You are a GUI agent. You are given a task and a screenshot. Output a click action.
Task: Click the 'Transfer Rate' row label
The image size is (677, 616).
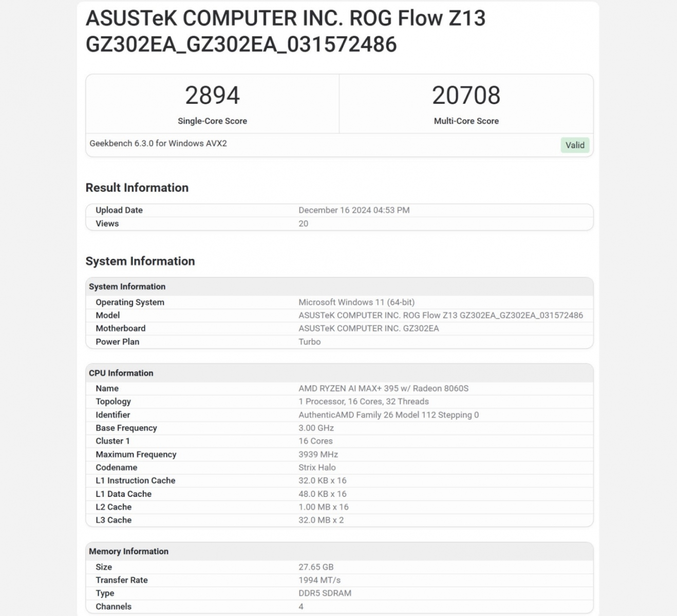point(121,580)
